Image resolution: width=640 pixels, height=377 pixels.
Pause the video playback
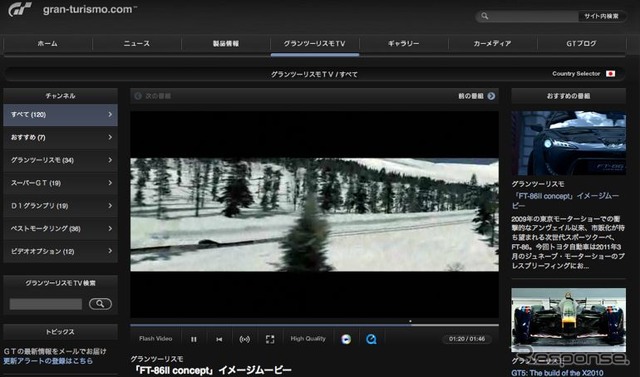pos(194,339)
